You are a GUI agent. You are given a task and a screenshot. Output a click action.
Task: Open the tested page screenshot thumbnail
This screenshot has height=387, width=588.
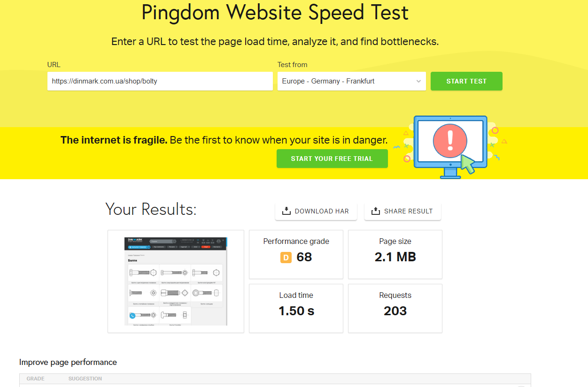click(x=176, y=281)
